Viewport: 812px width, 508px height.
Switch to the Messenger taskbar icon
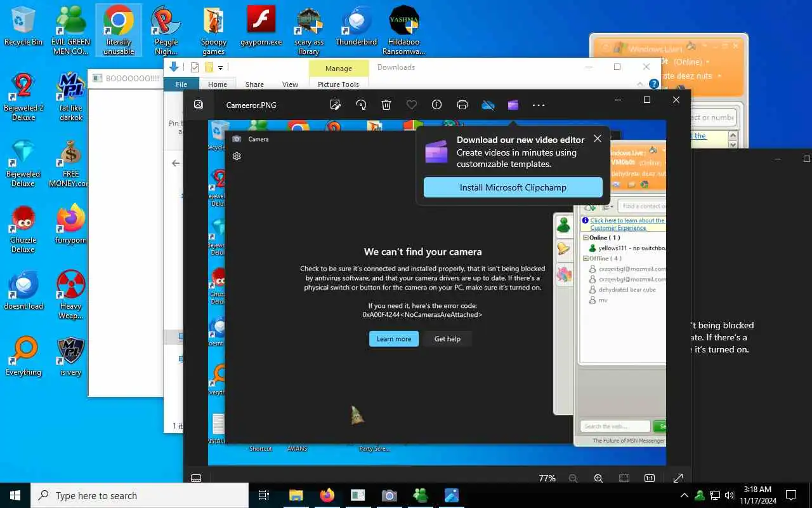coord(420,495)
